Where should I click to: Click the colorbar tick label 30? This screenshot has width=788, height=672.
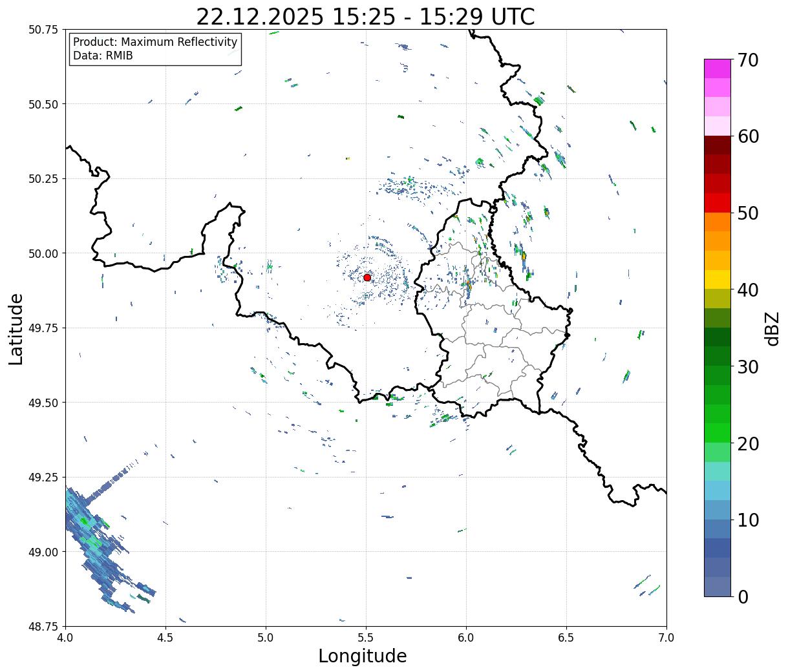748,367
